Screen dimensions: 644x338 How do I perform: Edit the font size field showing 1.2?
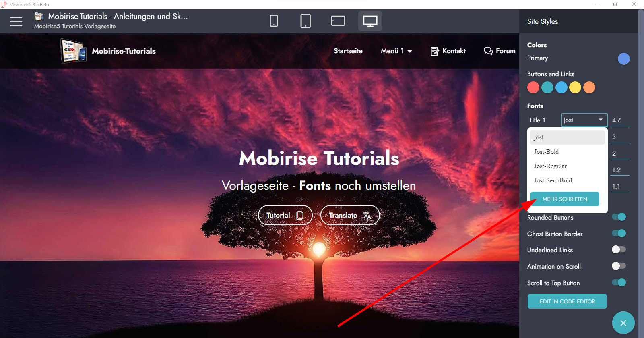tap(620, 170)
